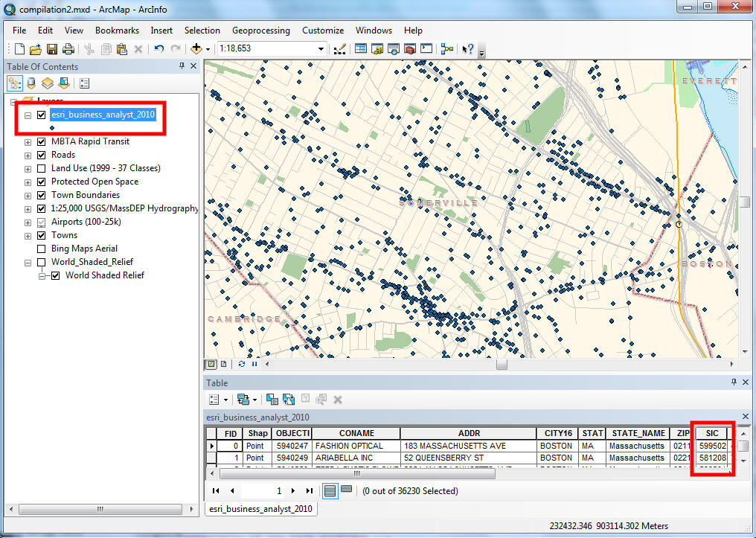Collapse the esri_business_analyst_2010 layer
The height and width of the screenshot is (538, 756).
coord(28,115)
